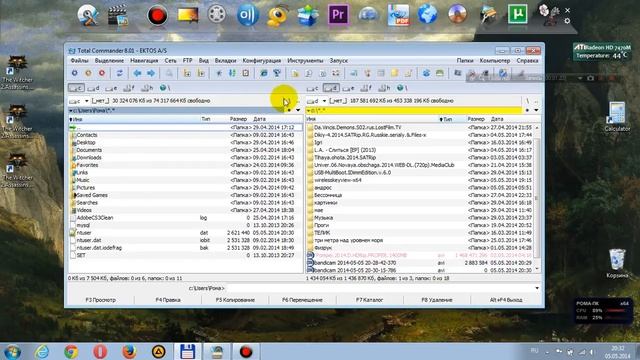Click F6 Перемещение button
The width and height of the screenshot is (640, 360).
pyautogui.click(x=302, y=300)
